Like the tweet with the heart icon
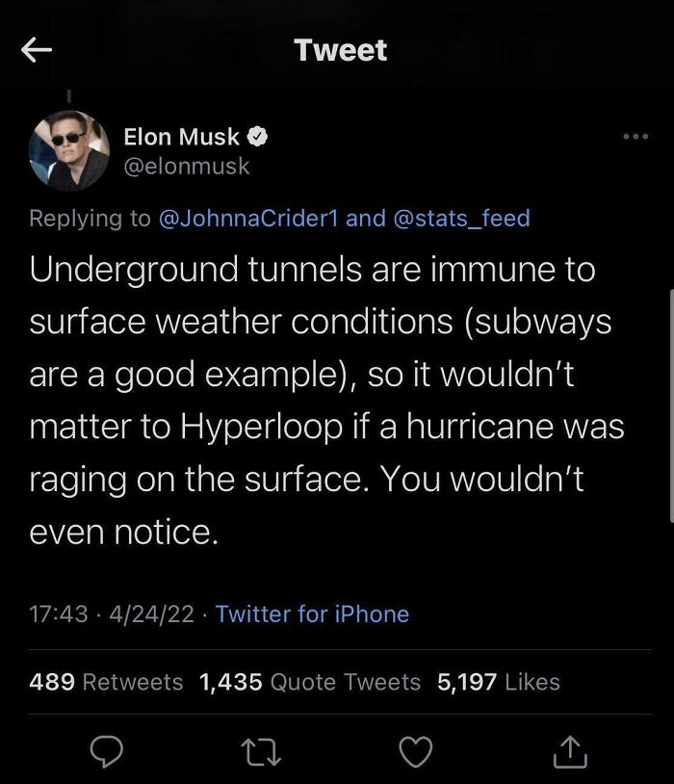Viewport: 674px width, 784px height. tap(416, 749)
